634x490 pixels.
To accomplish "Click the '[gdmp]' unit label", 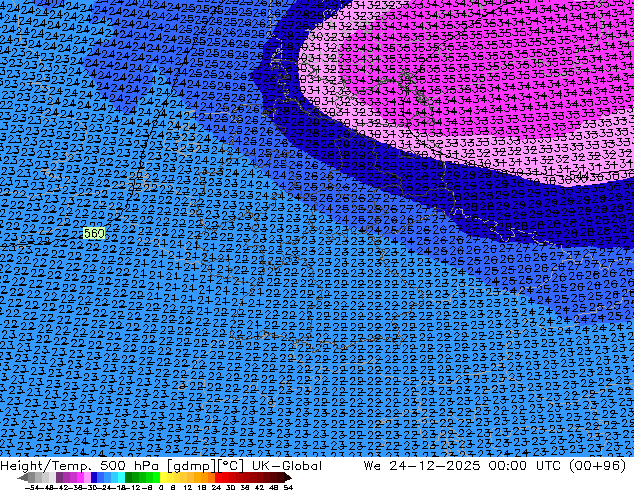I will [192, 466].
